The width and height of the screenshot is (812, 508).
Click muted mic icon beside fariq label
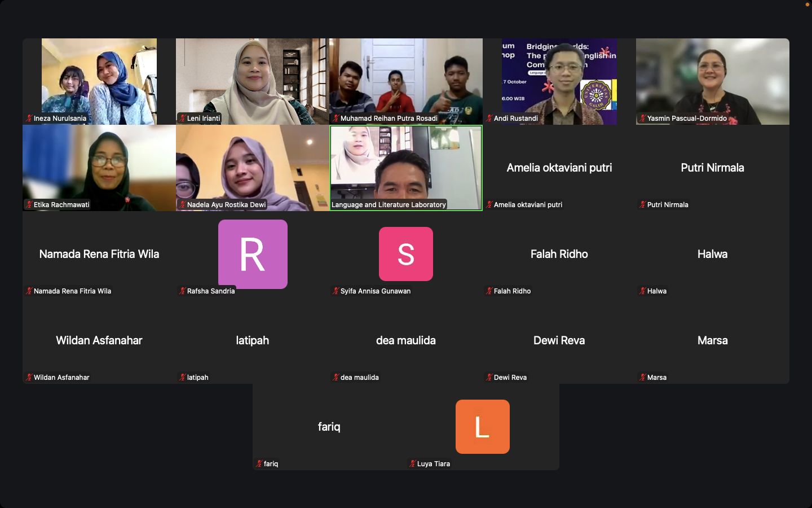pyautogui.click(x=259, y=464)
